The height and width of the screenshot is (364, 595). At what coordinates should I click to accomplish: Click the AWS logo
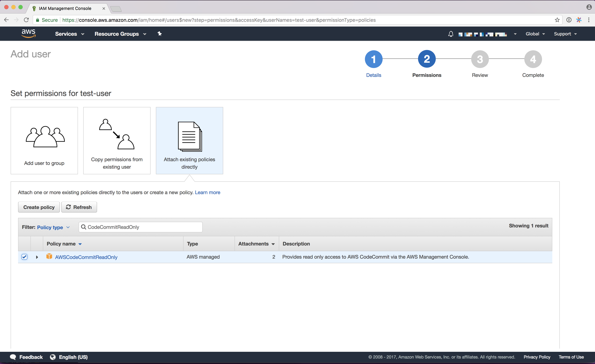pos(29,34)
